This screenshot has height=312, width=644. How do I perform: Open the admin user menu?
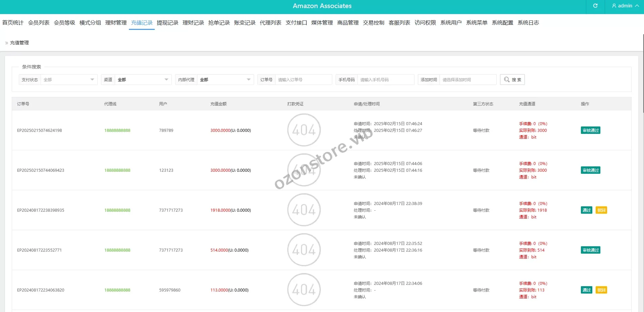click(625, 6)
